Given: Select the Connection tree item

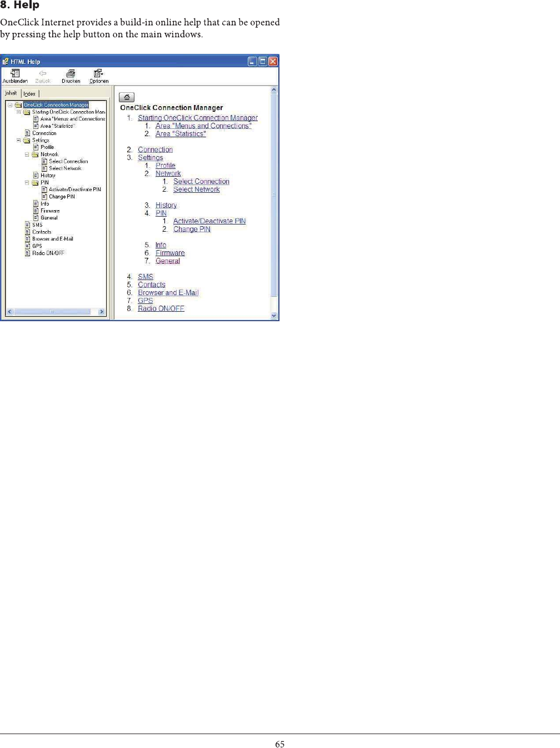Looking at the screenshot, I should click(44, 133).
